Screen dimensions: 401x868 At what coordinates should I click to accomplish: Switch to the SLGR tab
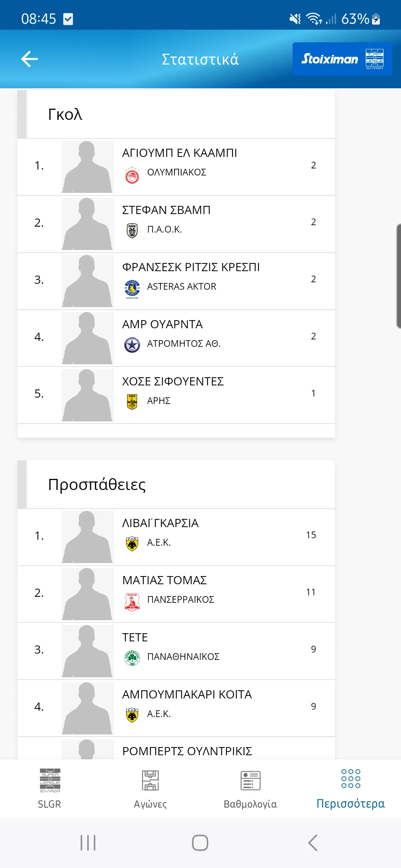50,788
